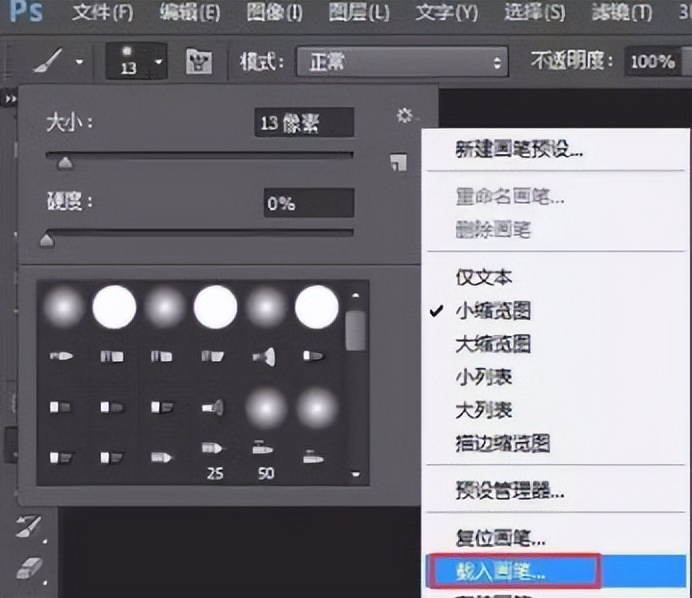
Task: Select the History Brush tool in toolbox
Action: (29, 527)
